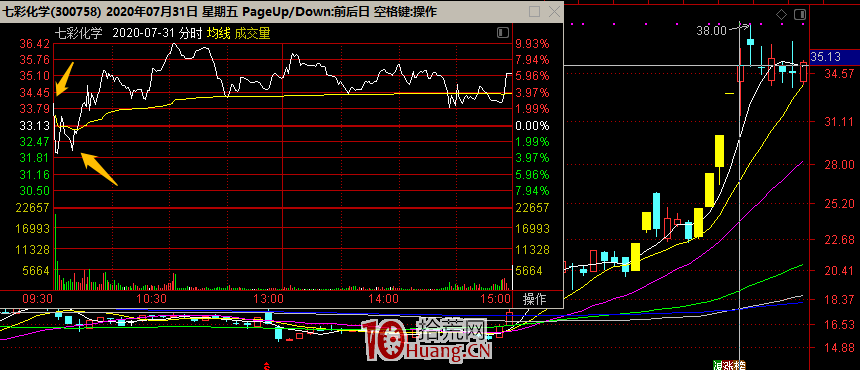This screenshot has width=860, height=370.
Task: Click the 5.96% red percent label
Action: click(533, 76)
